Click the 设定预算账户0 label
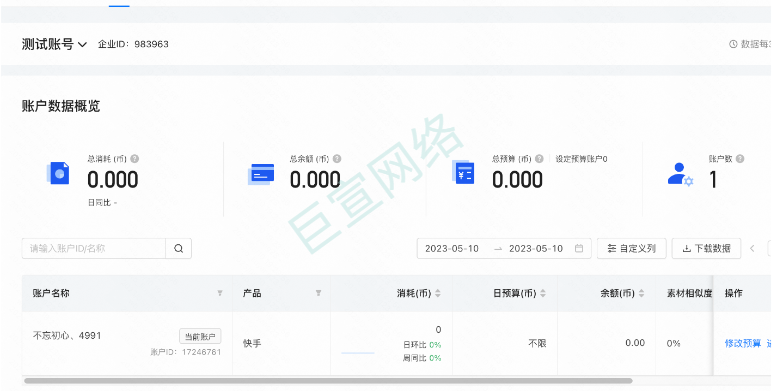Viewport: 780px width, 391px height. click(581, 159)
